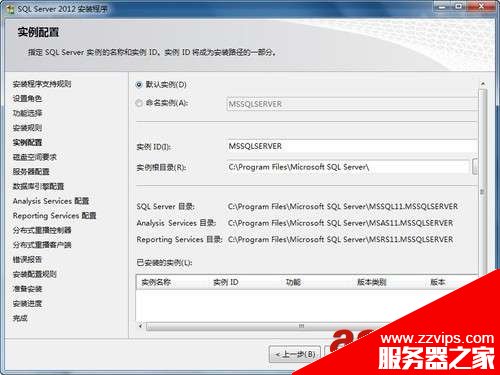Select the 分布式重播客户端 step

pos(42,245)
